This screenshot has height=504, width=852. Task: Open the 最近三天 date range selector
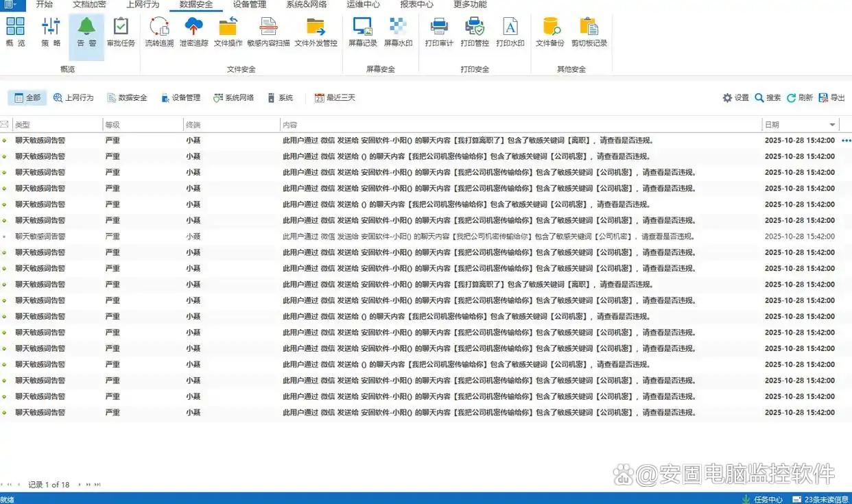(335, 98)
